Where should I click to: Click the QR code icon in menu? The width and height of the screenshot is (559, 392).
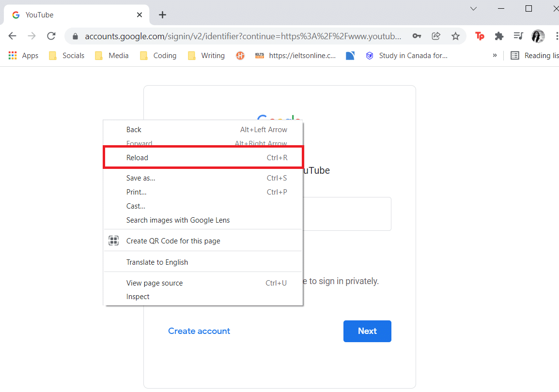click(114, 241)
